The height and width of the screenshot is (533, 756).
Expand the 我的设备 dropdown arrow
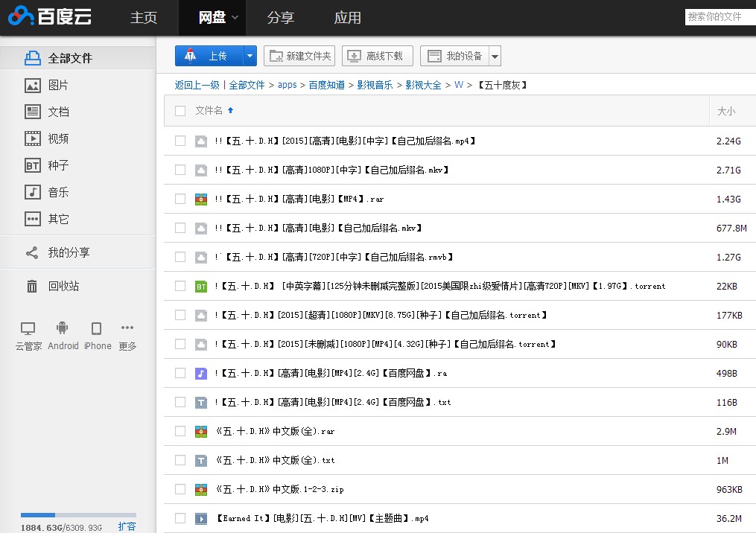coord(495,56)
